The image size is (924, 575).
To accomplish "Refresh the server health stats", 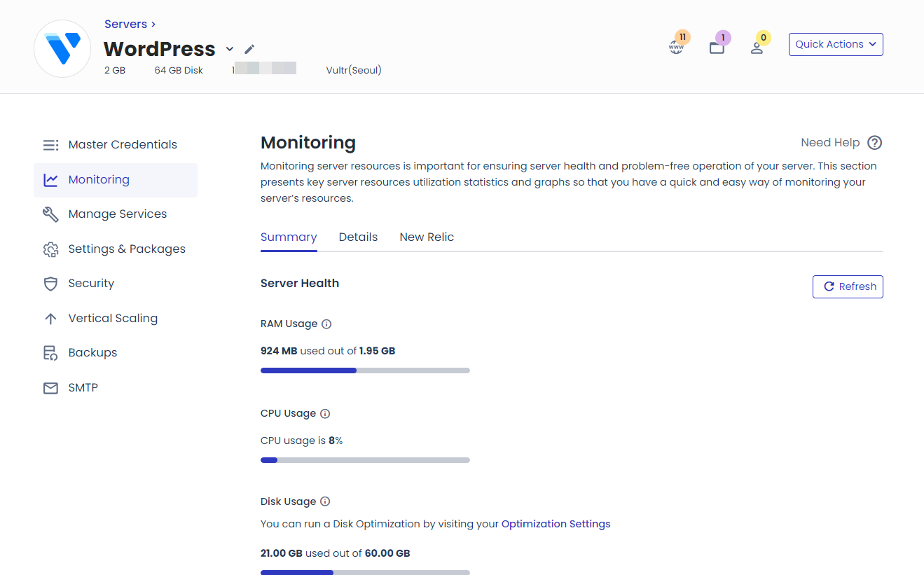I will (848, 286).
